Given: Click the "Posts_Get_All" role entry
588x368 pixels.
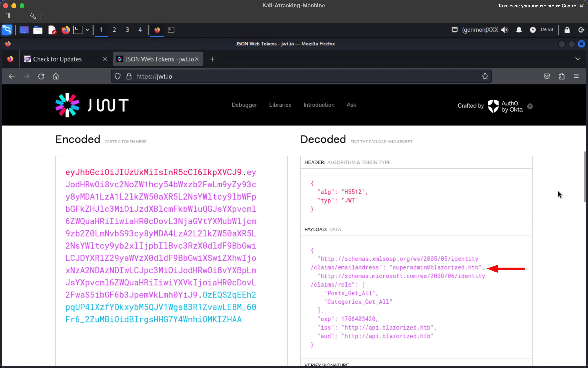Looking at the screenshot, I should coord(350,293).
